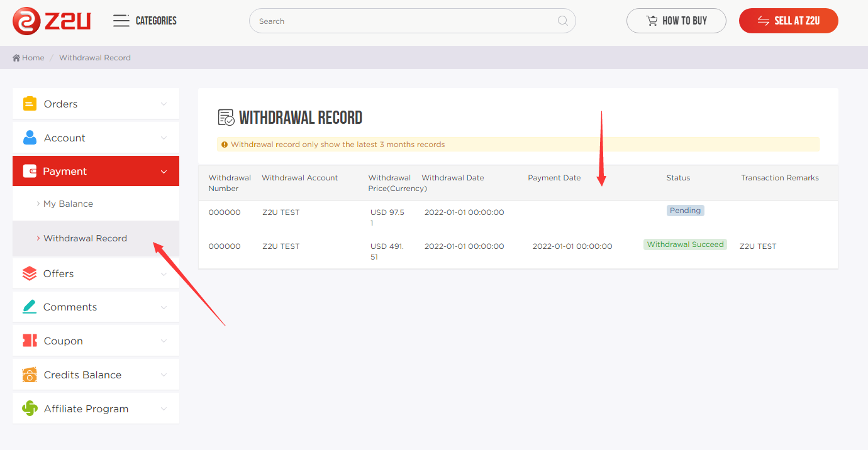868x450 pixels.
Task: Open the Comments sidebar menu
Action: point(96,307)
